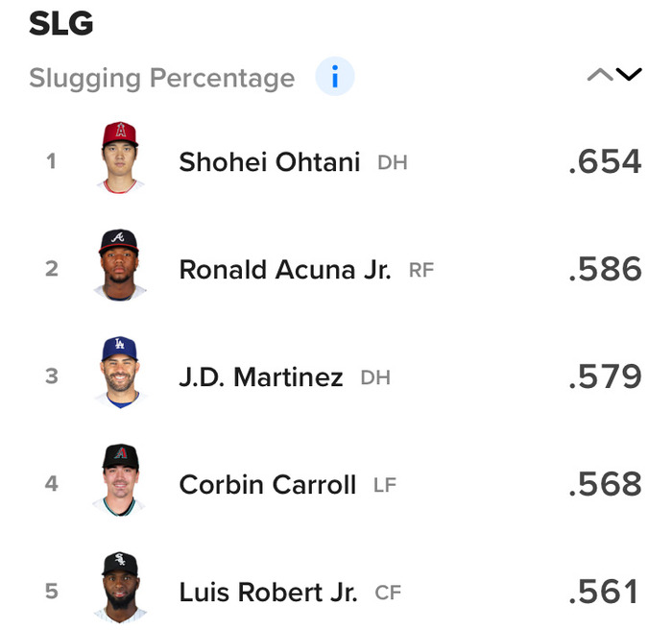
Task: View J.D. Martinez player profile name
Action: pyautogui.click(x=260, y=377)
